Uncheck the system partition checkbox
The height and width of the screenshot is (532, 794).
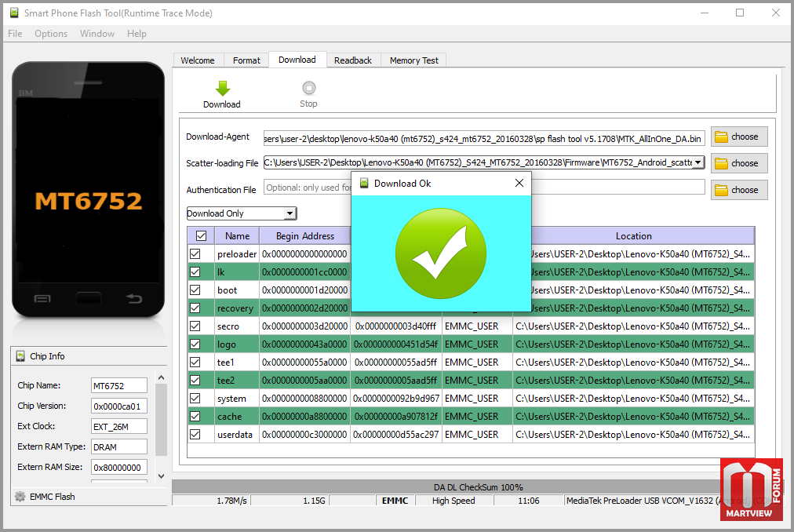coord(195,399)
